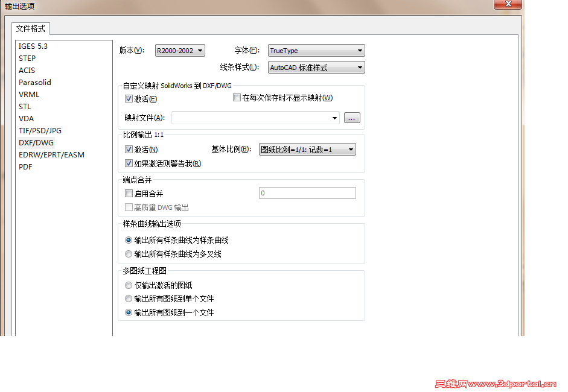Select 输出所有样条曲线为多叉线 radio option
Viewport: 568px width, 392px height.
click(x=128, y=254)
